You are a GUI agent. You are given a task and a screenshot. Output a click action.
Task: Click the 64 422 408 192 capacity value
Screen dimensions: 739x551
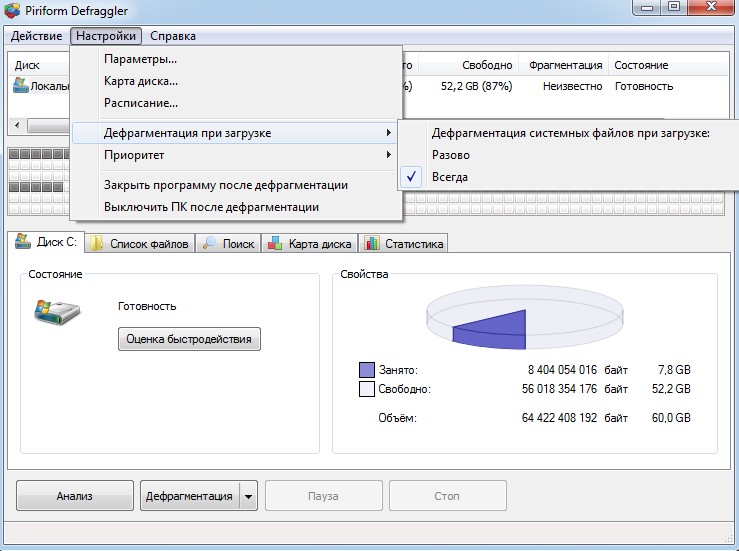[x=559, y=418]
